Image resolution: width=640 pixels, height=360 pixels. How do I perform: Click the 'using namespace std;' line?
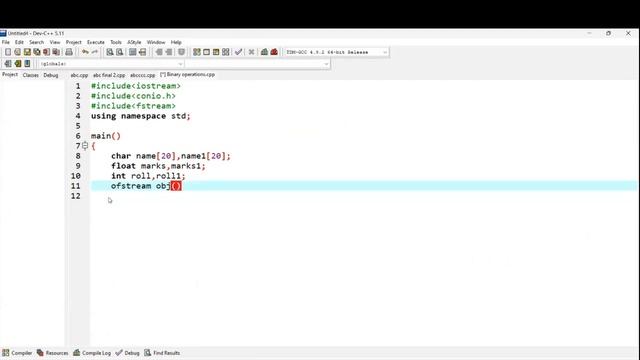(140, 116)
